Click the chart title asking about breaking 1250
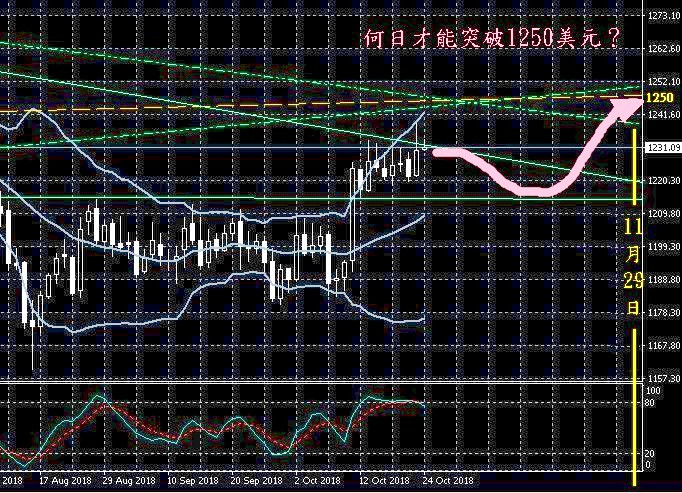The width and height of the screenshot is (682, 493). pos(491,39)
